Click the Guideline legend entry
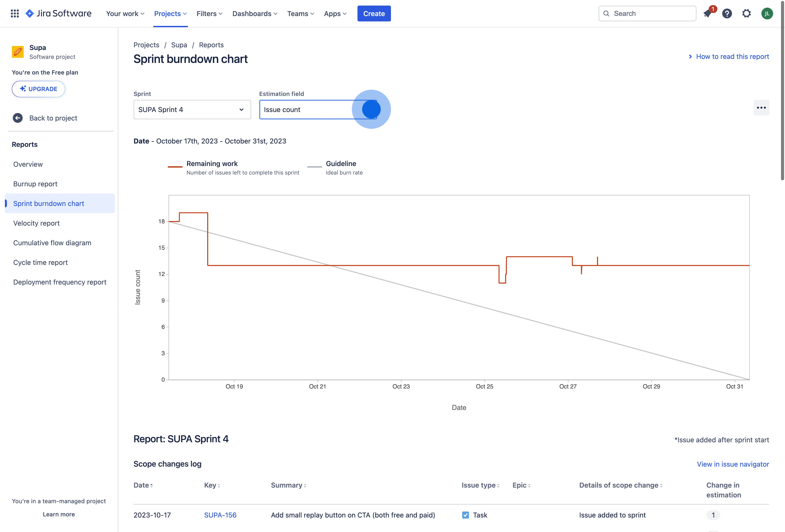 coord(335,168)
